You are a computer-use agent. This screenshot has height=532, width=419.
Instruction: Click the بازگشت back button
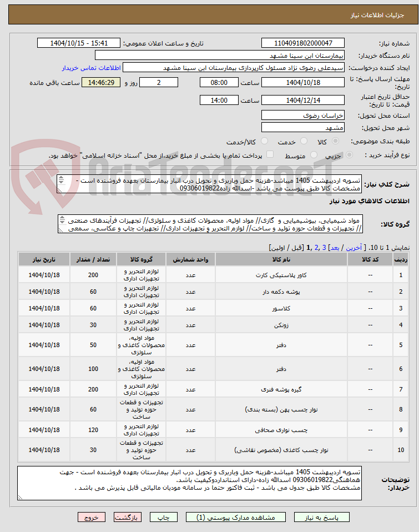point(128,518)
